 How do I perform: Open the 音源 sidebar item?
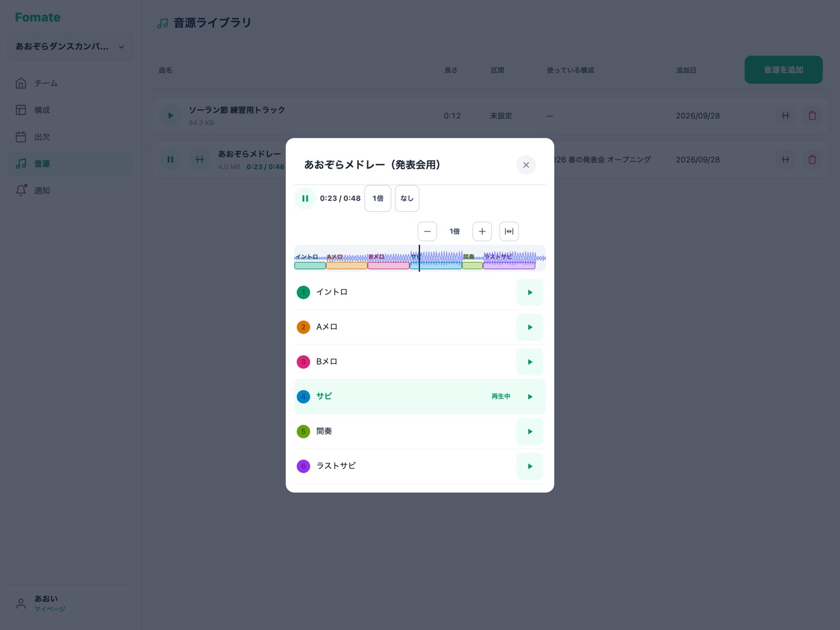point(70,164)
